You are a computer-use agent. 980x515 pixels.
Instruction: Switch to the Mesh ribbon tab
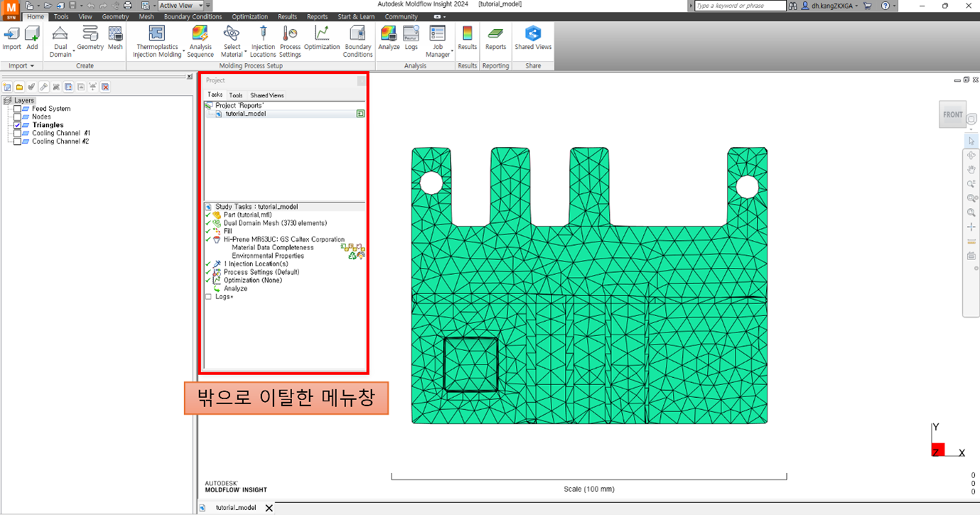[146, 16]
